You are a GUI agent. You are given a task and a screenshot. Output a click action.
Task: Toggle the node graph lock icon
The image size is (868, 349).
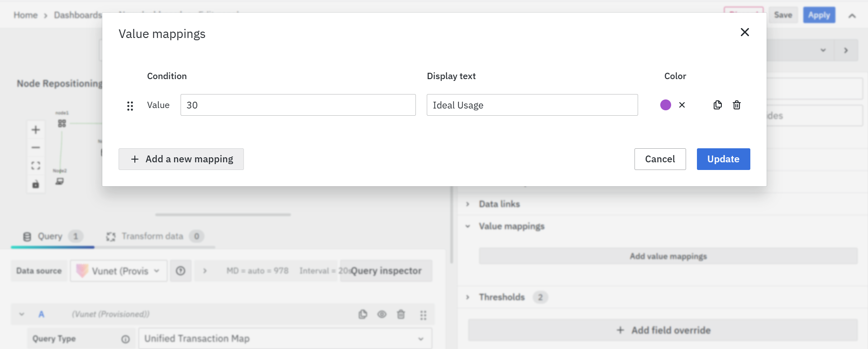click(36, 184)
